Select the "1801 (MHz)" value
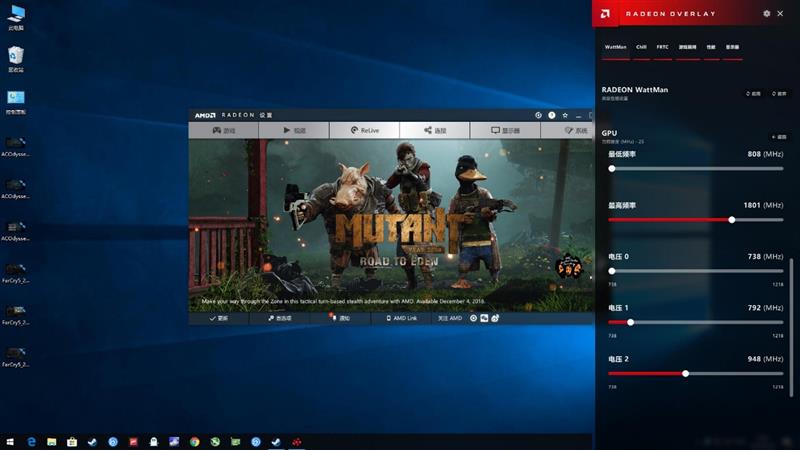The height and width of the screenshot is (450, 800). coord(763,205)
